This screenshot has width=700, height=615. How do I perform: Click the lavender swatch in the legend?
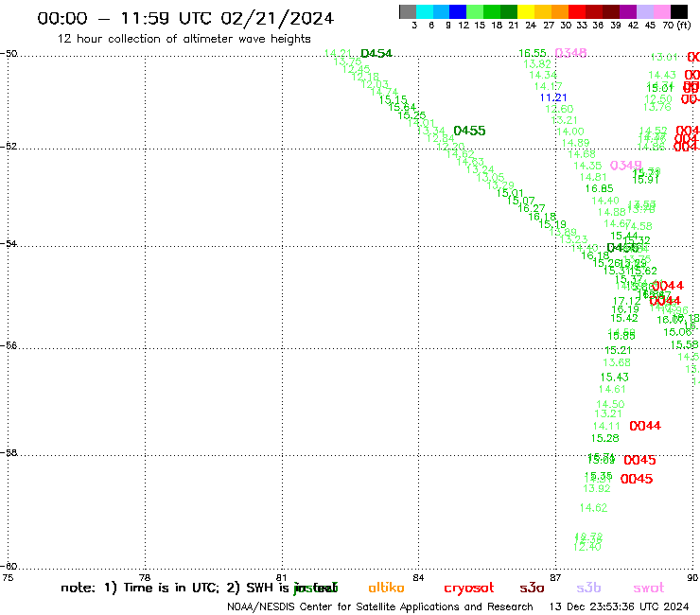coord(644,11)
